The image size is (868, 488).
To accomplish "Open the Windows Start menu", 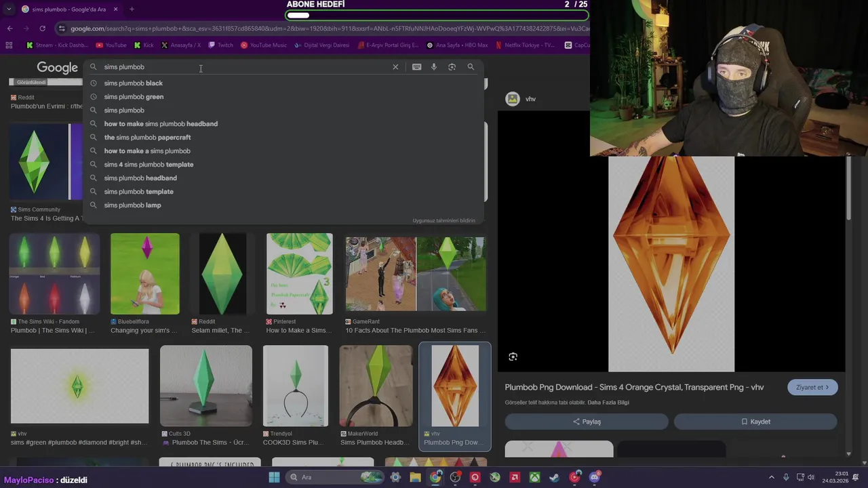I will click(274, 477).
